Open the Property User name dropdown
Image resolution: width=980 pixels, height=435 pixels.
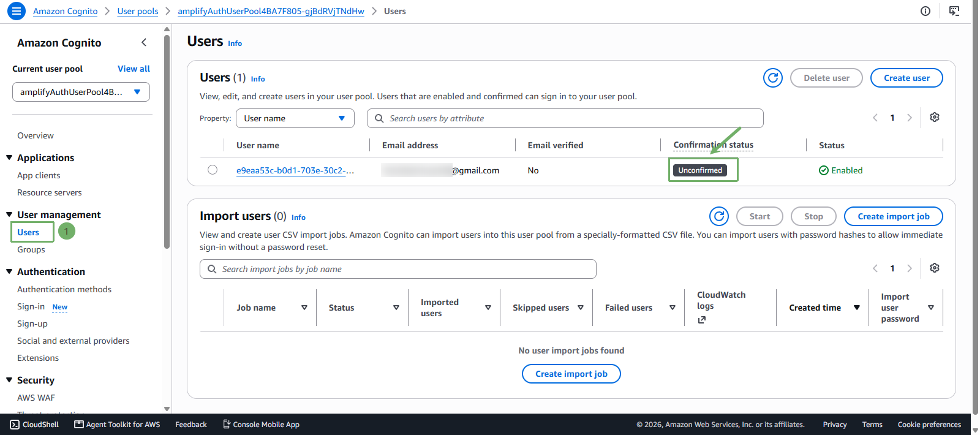coord(295,118)
